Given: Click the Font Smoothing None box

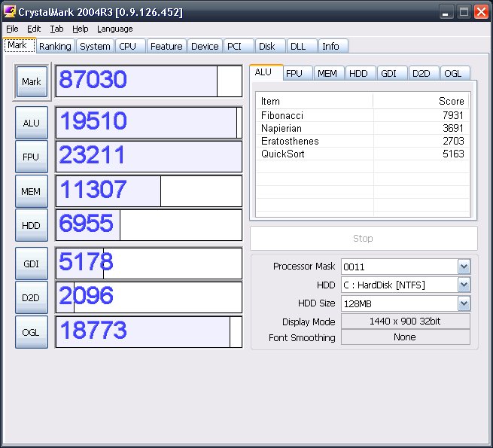Looking at the screenshot, I should click(x=406, y=337).
